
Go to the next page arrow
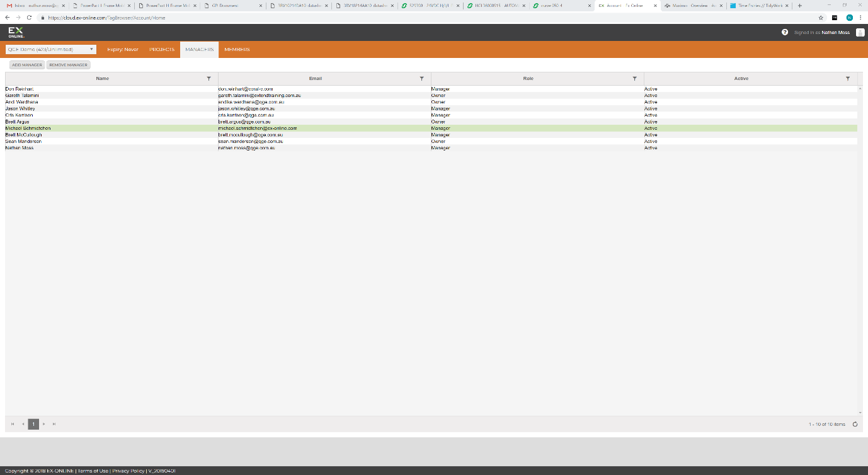pos(44,424)
